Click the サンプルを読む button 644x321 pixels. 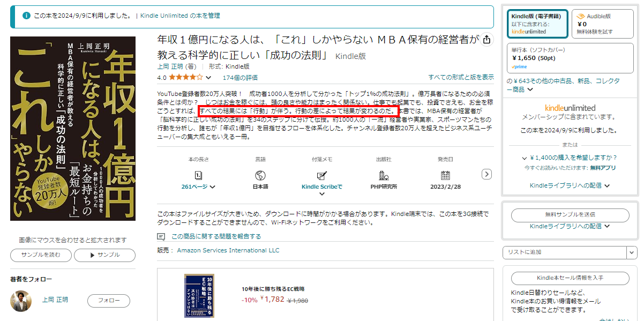40,255
